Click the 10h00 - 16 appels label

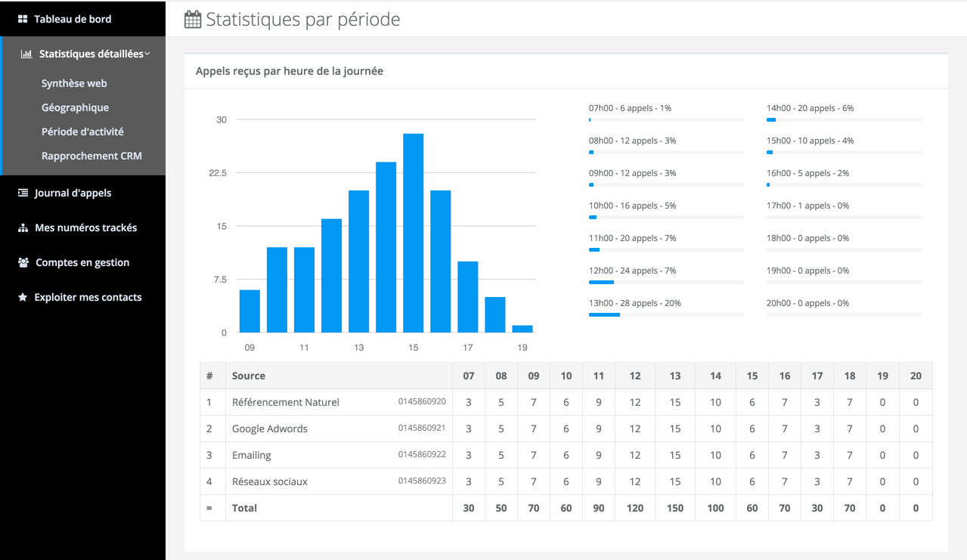coord(633,206)
